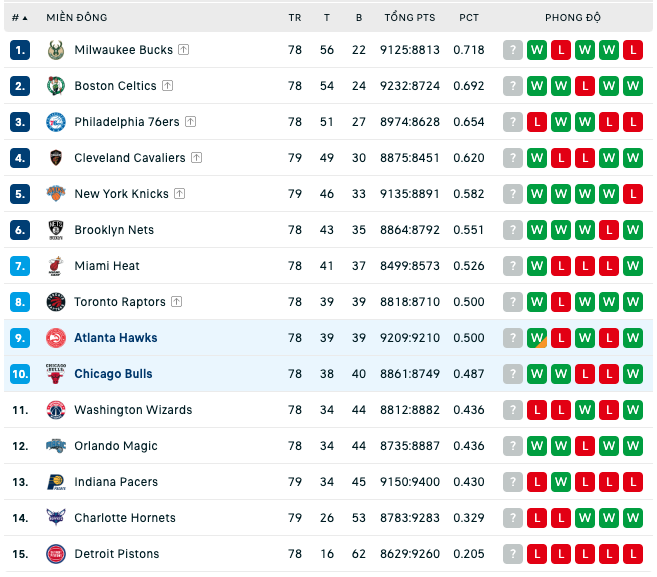Sort by Tổng PTS column header
The image size is (657, 577).
[x=410, y=17]
